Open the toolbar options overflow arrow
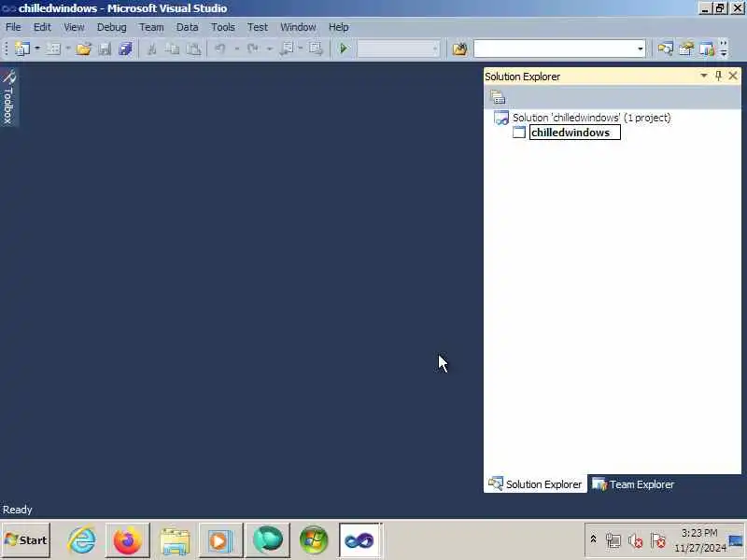This screenshot has height=560, width=747. tap(724, 49)
